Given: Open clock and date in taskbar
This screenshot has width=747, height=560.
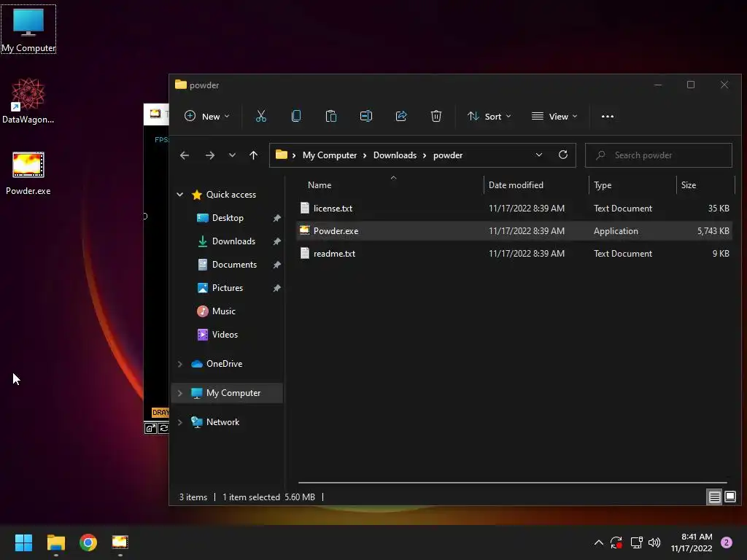Looking at the screenshot, I should click(692, 542).
